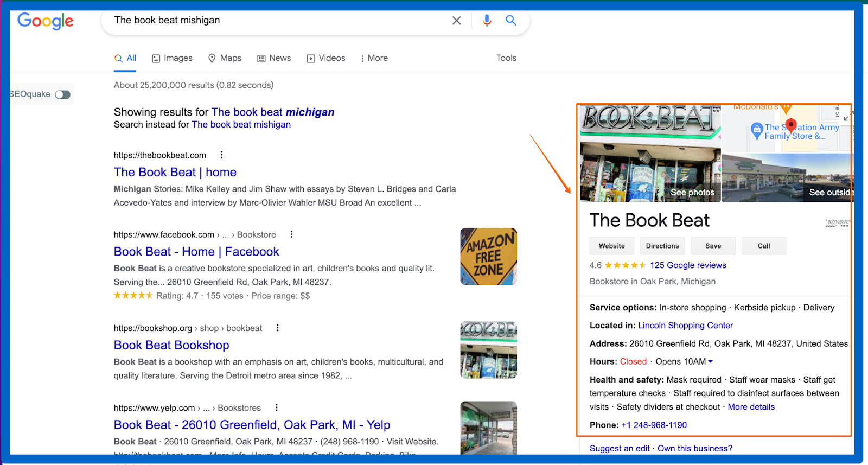Submit search with the magnifier icon
Screen dimensions: 868x465
(511, 20)
